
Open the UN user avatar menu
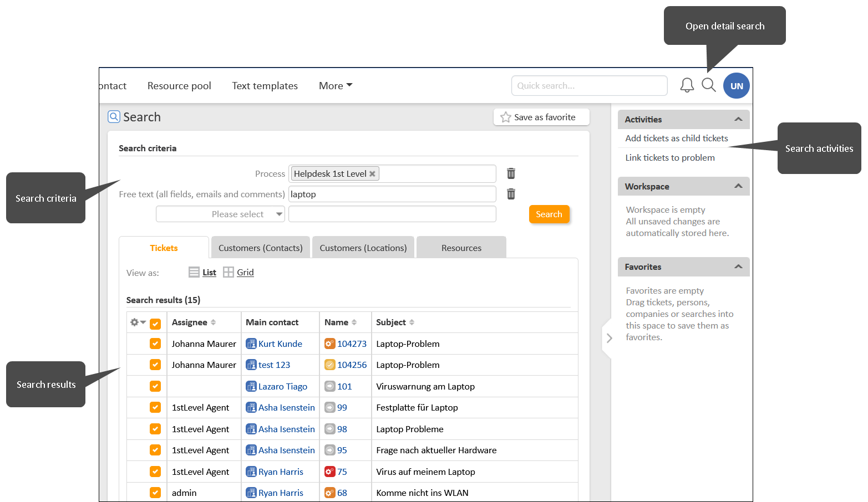coord(736,86)
